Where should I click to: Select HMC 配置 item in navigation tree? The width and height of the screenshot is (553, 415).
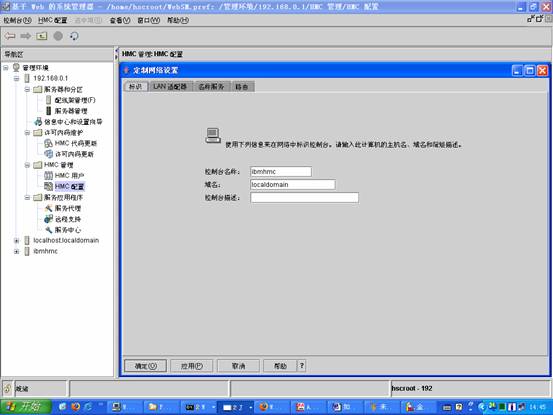pyautogui.click(x=69, y=186)
